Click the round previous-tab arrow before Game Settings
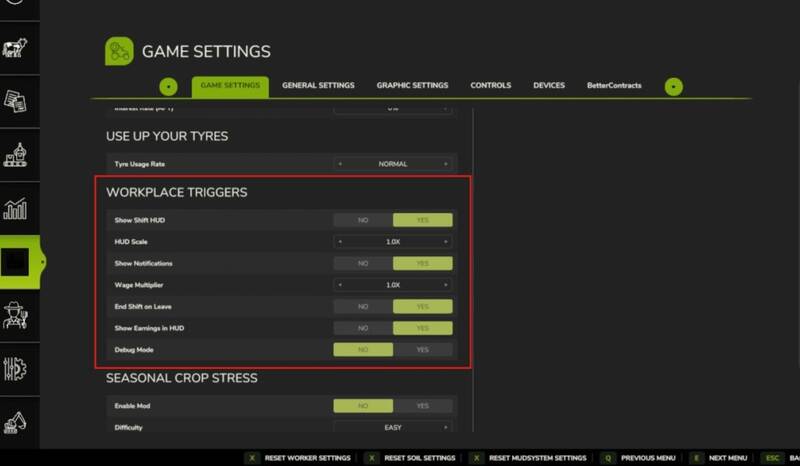Image resolution: width=800 pixels, height=466 pixels. pos(168,86)
